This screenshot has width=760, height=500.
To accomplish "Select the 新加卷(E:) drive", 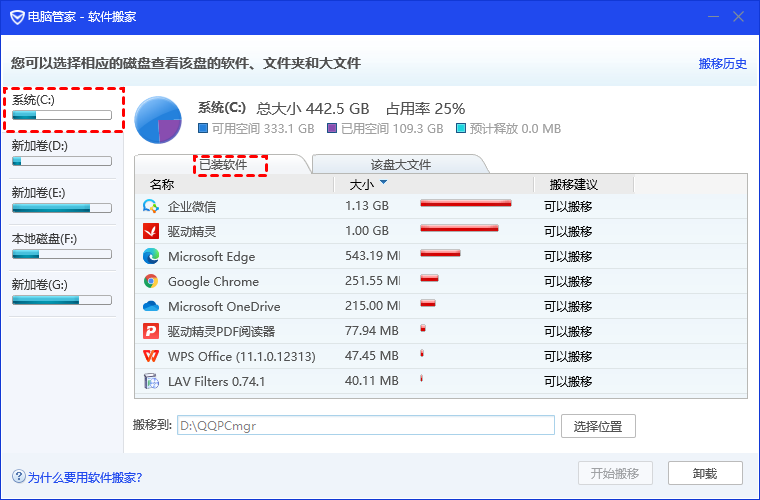I will coord(63,202).
